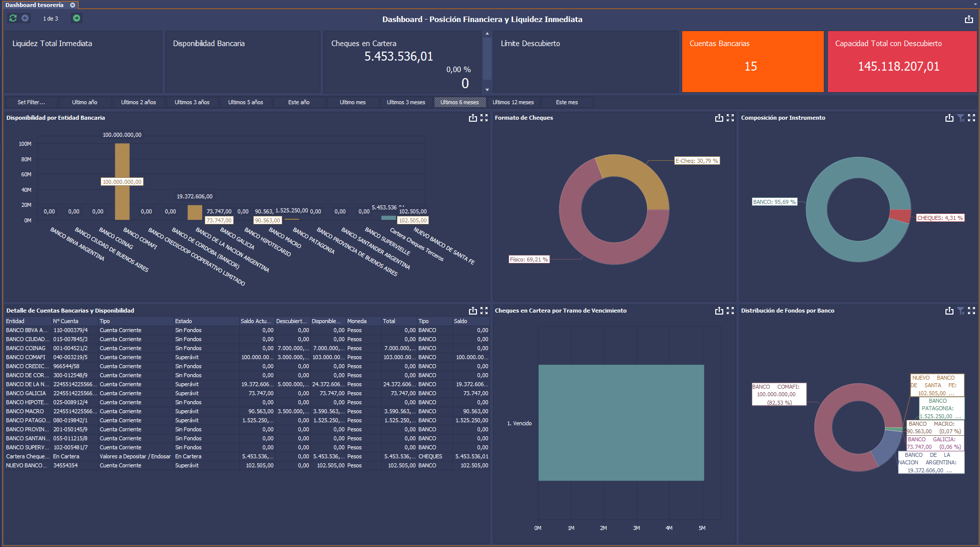The image size is (980, 547).
Task: Select the Ultimos 5 años filter
Action: click(246, 102)
